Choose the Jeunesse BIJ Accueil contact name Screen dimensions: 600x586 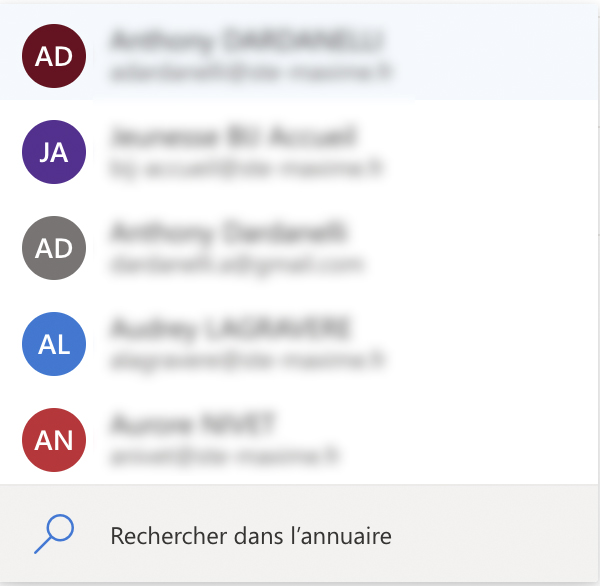pyautogui.click(x=233, y=136)
